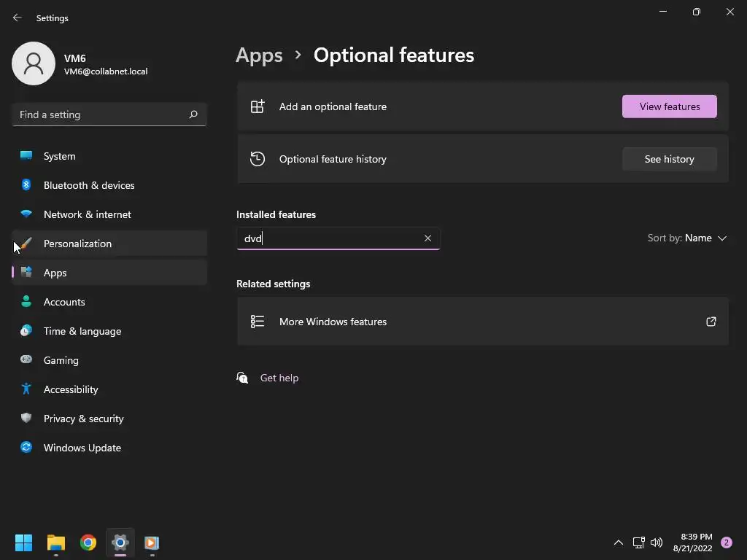Open Bluetooth & devices settings
The width and height of the screenshot is (747, 560).
pos(89,185)
